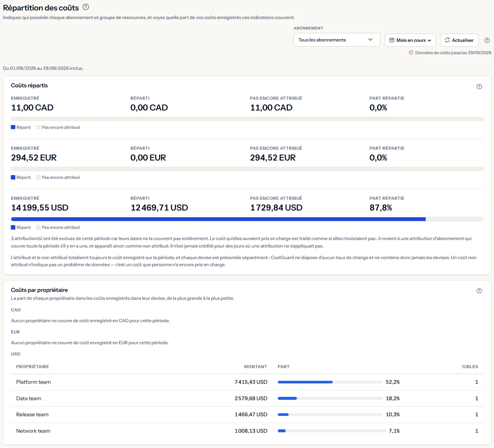
Task: Select the Release team owner name
Action: (x=32, y=414)
